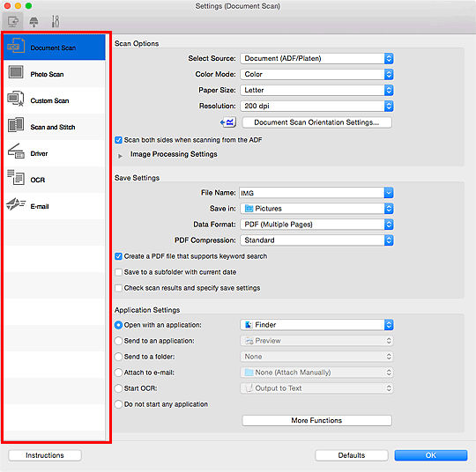
Task: Click Document Scan Orientation Settings button
Action: (316, 122)
